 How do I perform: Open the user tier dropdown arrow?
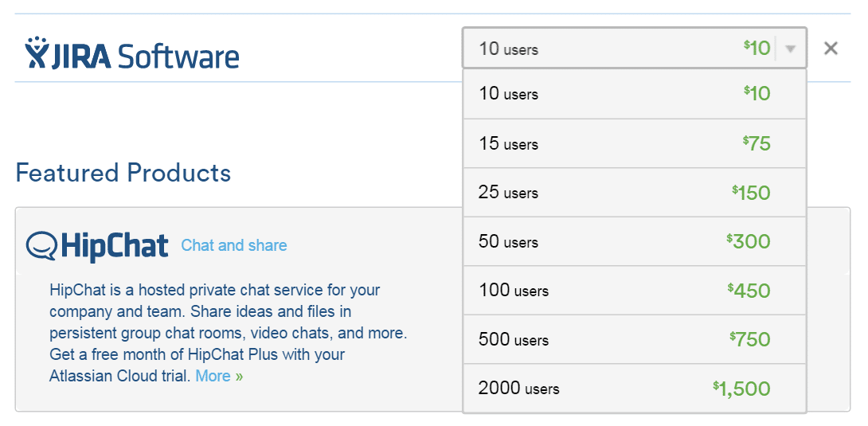(x=791, y=49)
